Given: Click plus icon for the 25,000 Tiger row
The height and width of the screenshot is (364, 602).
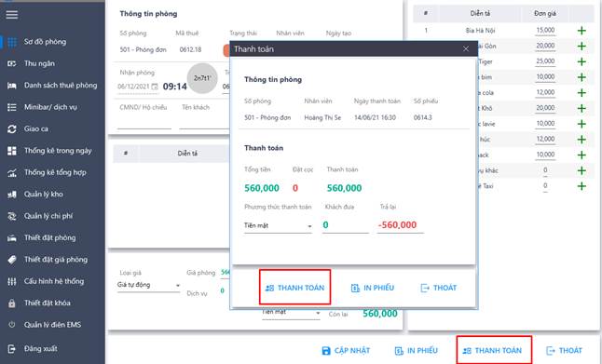Looking at the screenshot, I should point(581,61).
